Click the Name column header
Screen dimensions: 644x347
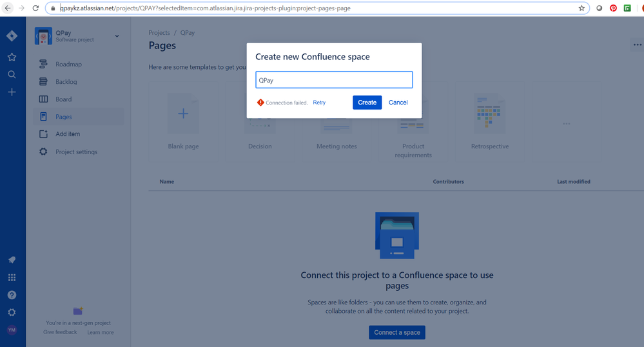coord(167,181)
